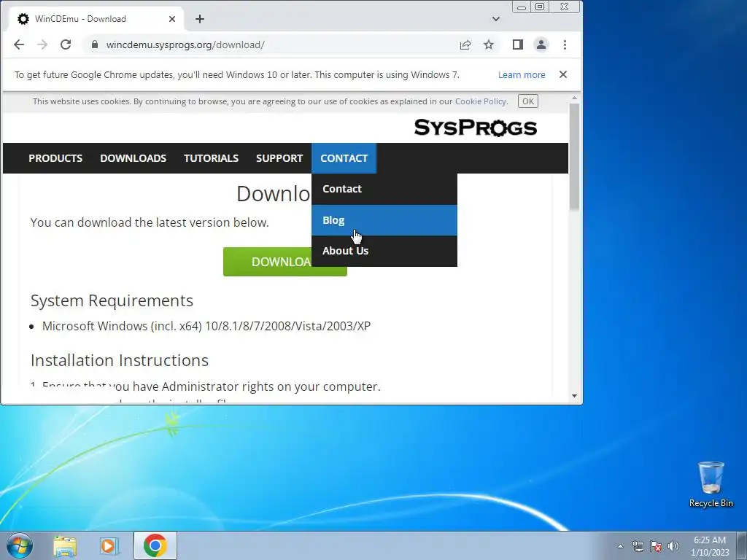
Task: Bookmark this page with the star icon
Action: click(x=489, y=44)
